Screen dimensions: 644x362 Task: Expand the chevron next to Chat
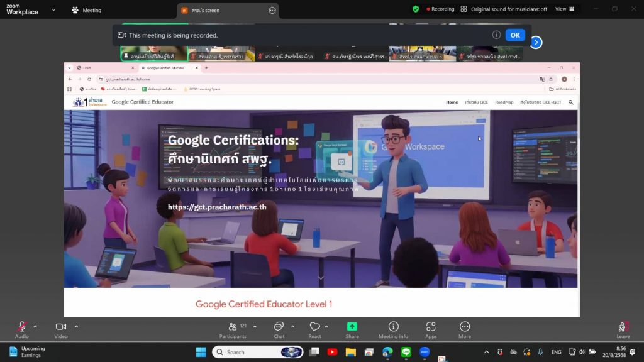click(x=293, y=327)
